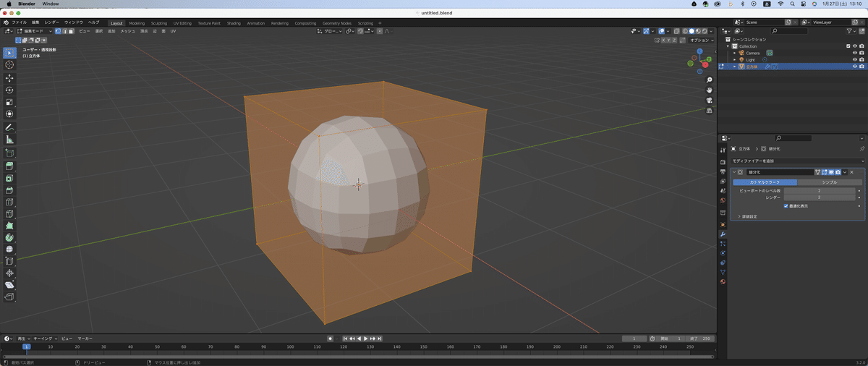Select the Transform tool
The height and width of the screenshot is (366, 868).
pos(9,114)
